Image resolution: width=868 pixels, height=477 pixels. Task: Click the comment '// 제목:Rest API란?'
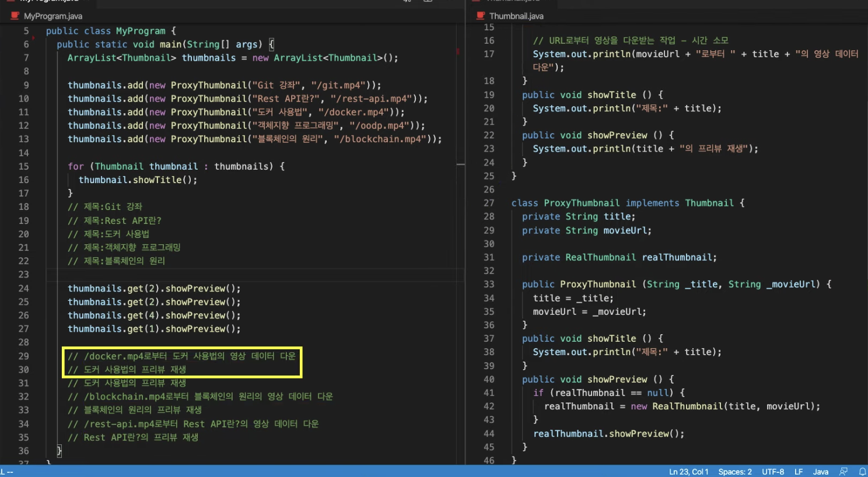click(x=114, y=220)
